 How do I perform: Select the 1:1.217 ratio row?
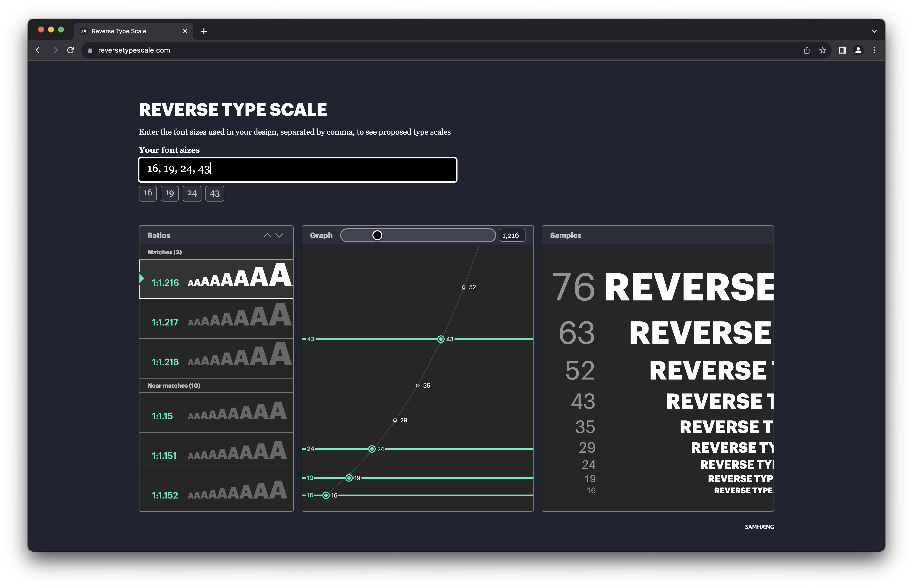(216, 319)
